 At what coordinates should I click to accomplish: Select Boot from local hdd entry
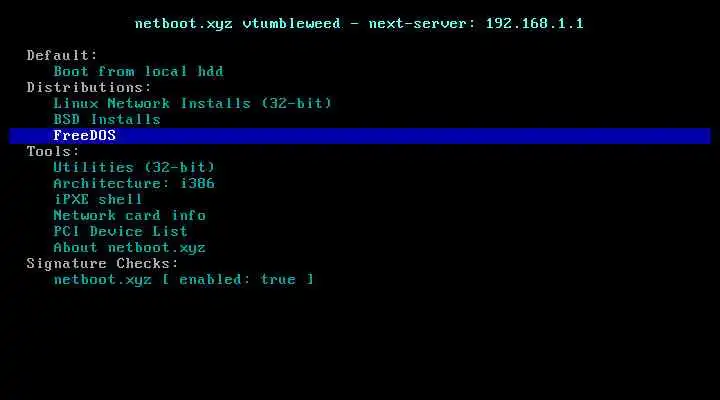click(138, 71)
